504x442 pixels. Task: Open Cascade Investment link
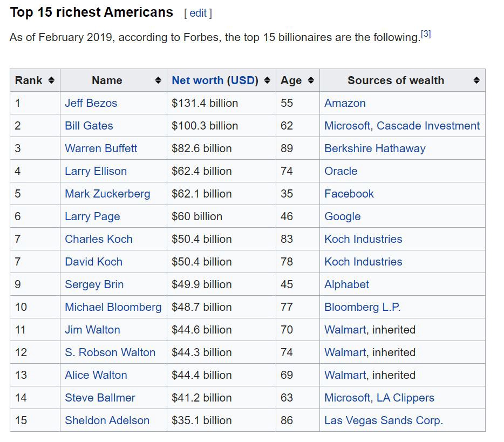[x=428, y=126]
